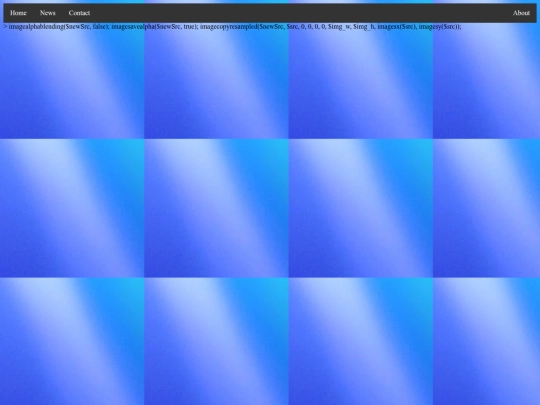Click the imagecopyresampled code text line
540x405 pixels.
tap(232, 27)
